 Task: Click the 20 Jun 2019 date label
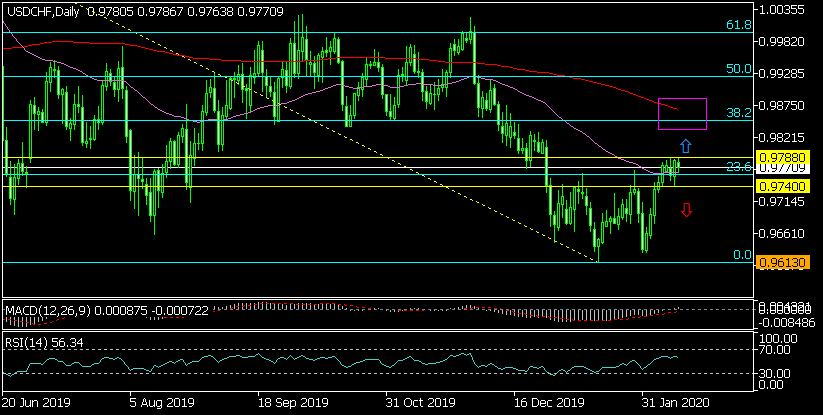(x=36, y=403)
